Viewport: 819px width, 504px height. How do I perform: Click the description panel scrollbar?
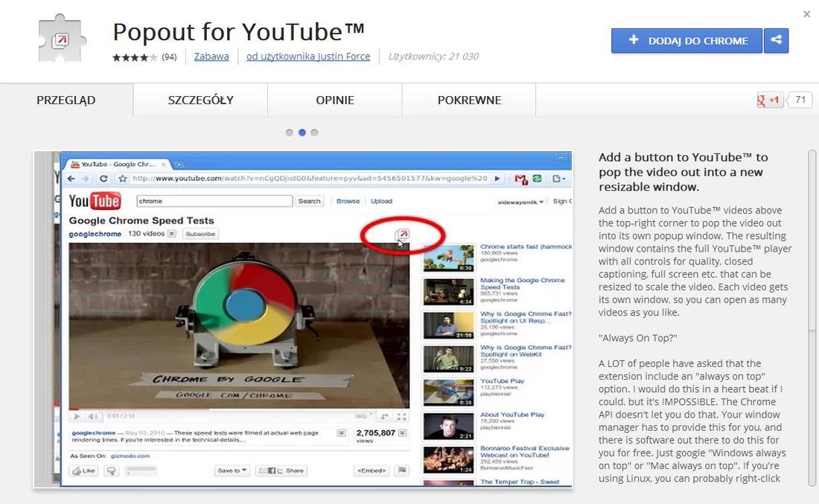pyautogui.click(x=812, y=240)
